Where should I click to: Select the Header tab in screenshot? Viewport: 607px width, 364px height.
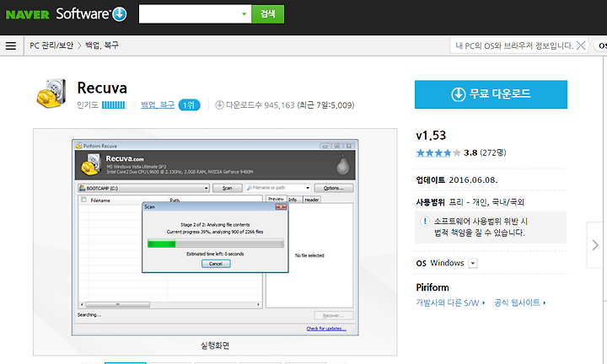point(312,200)
